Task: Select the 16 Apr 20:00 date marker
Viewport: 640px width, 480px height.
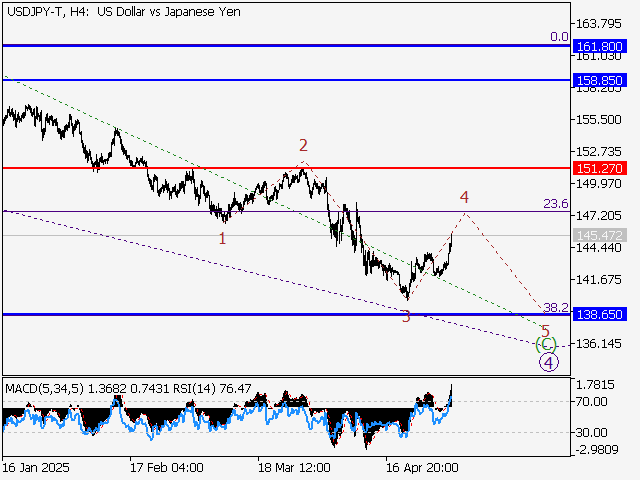Action: click(x=424, y=467)
